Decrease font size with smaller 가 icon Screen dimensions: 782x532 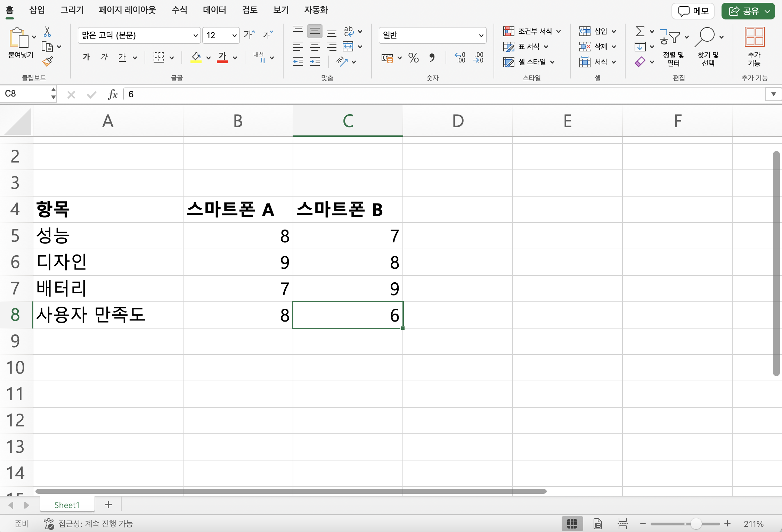point(268,35)
